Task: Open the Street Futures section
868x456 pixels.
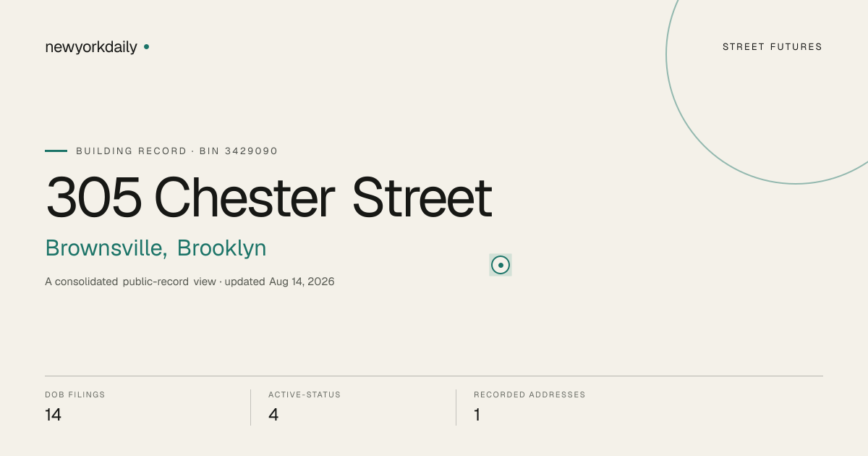Action: 773,47
